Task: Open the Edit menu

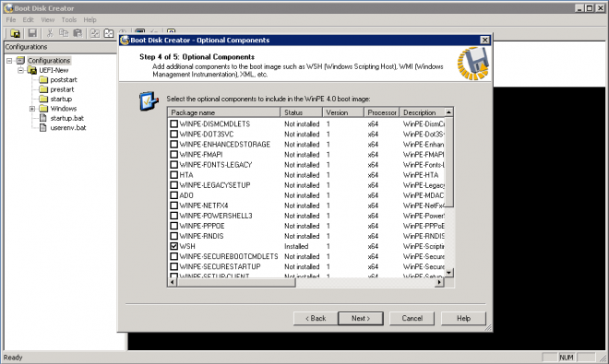Action: (x=28, y=19)
